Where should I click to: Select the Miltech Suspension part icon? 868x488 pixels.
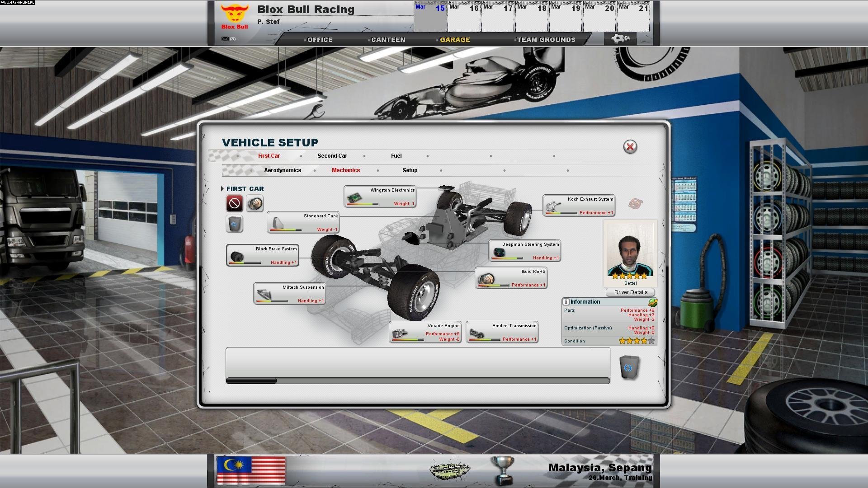click(x=264, y=293)
